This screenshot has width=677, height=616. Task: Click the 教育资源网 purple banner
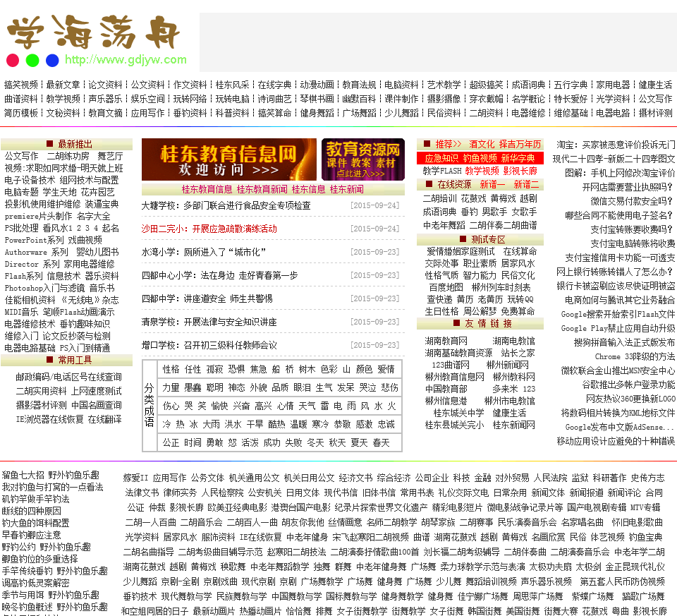point(363,159)
